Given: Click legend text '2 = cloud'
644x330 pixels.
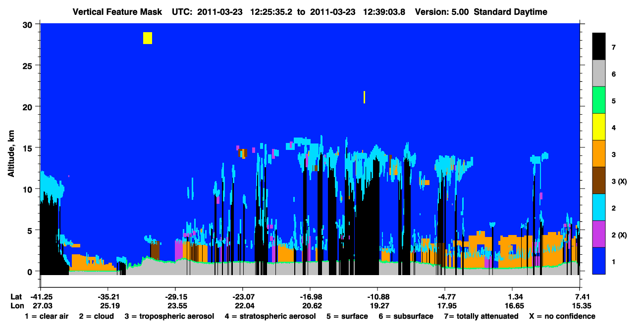Looking at the screenshot, I should 96,316.
